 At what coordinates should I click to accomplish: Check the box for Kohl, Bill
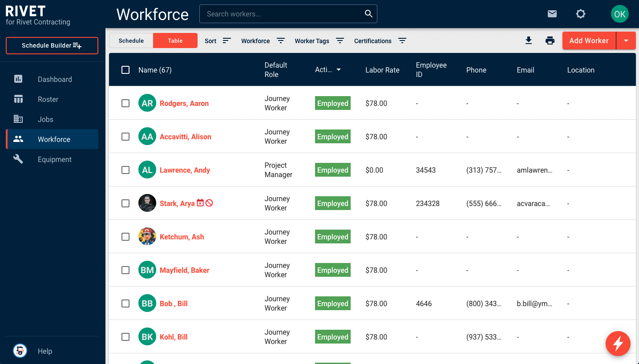coord(125,337)
